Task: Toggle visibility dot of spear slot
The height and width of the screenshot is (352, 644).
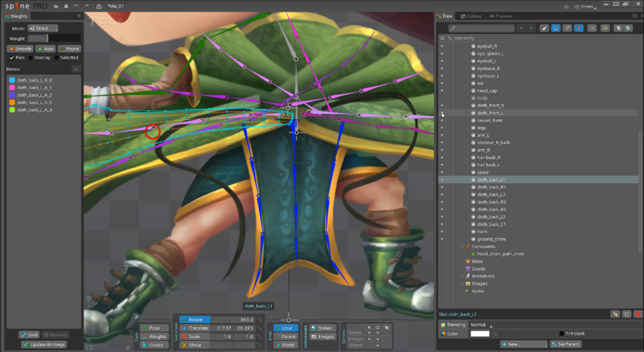Action: coord(442,172)
